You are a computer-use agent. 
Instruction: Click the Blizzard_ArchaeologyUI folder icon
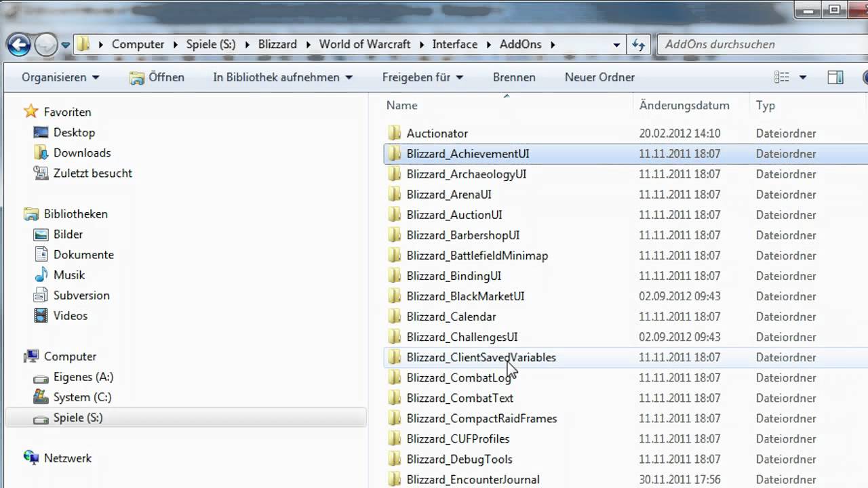395,174
